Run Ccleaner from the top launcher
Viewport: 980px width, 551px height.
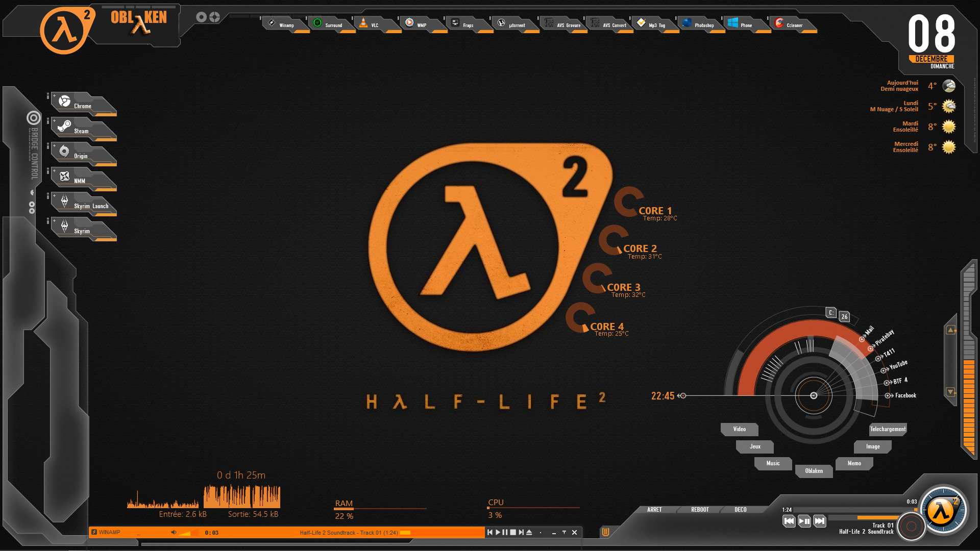coord(793,24)
